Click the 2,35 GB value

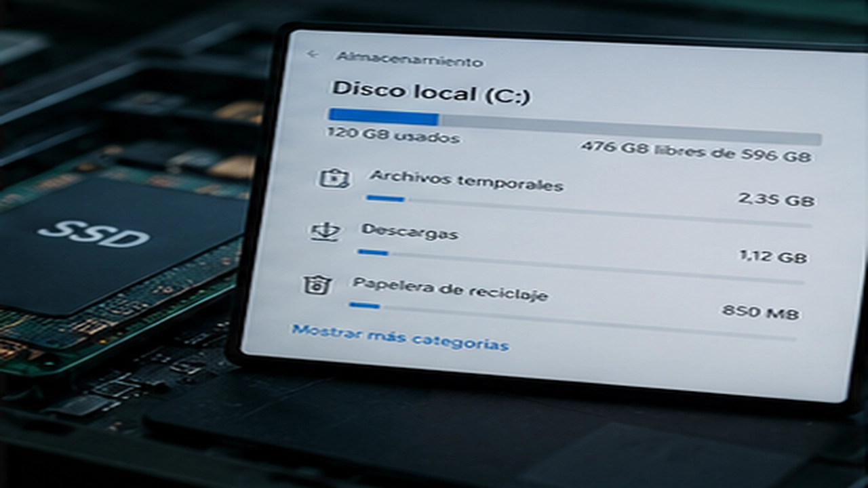coord(776,199)
